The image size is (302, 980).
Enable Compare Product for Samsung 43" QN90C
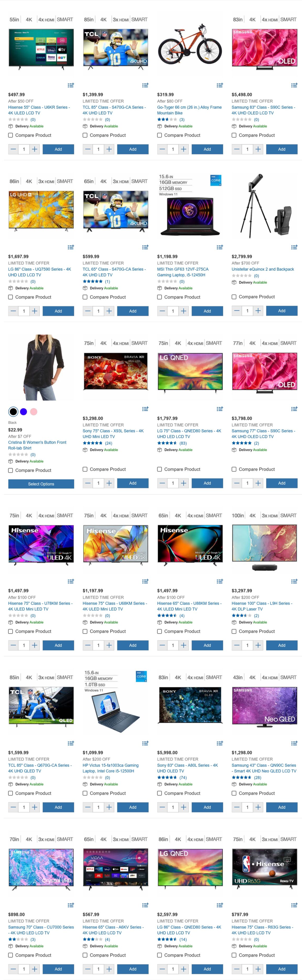(x=234, y=793)
